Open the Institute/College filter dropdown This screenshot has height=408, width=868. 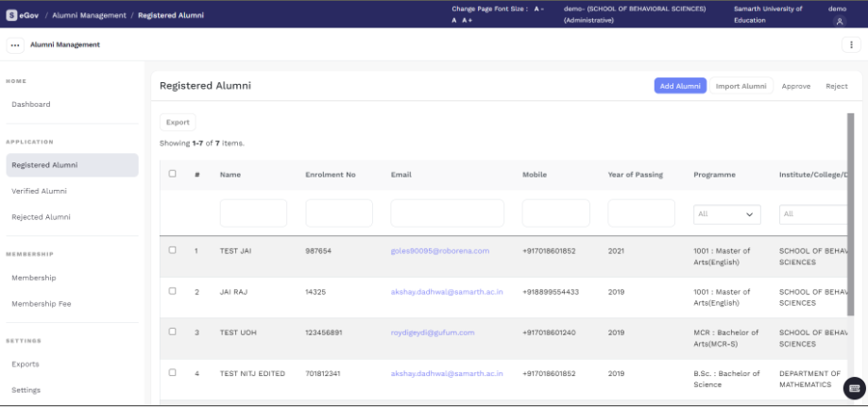(813, 214)
